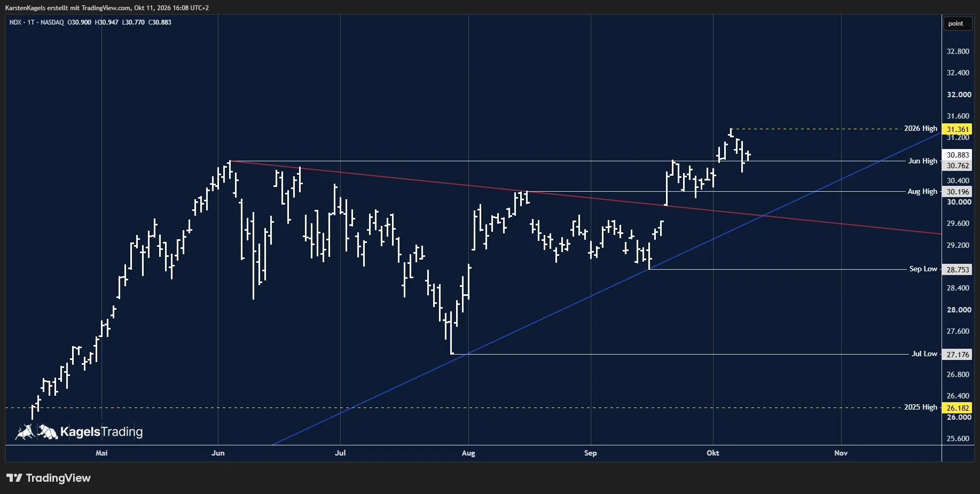
Task: Click the 'Jun High' line label
Action: click(923, 161)
